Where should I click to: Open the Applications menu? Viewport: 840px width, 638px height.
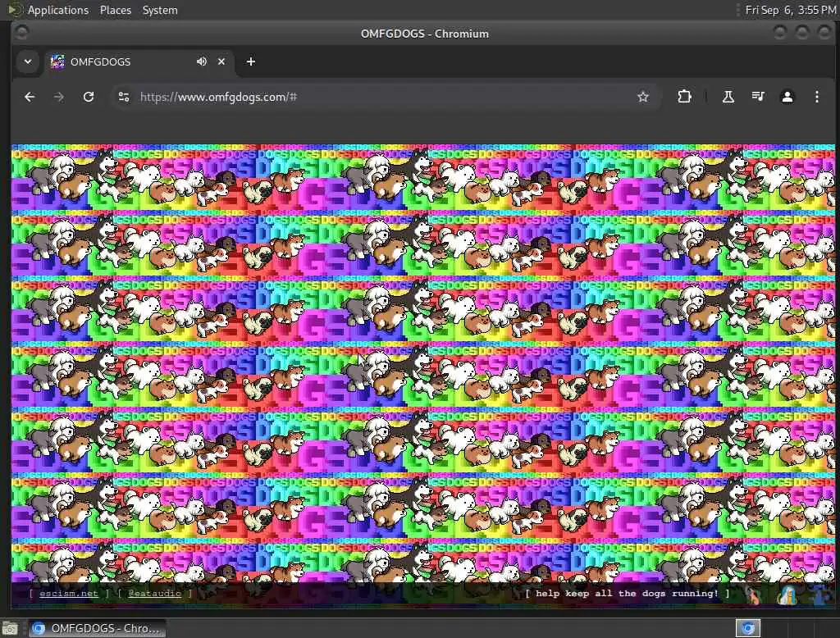point(58,10)
